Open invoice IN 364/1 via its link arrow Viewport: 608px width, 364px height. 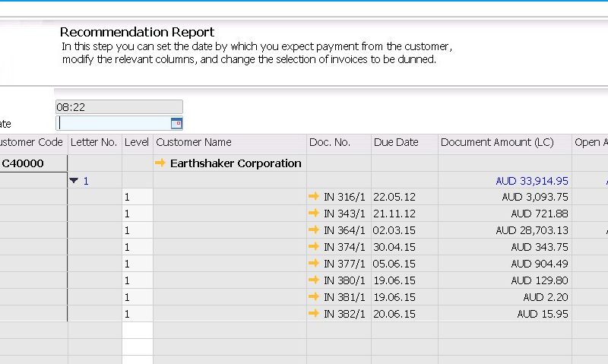(314, 229)
